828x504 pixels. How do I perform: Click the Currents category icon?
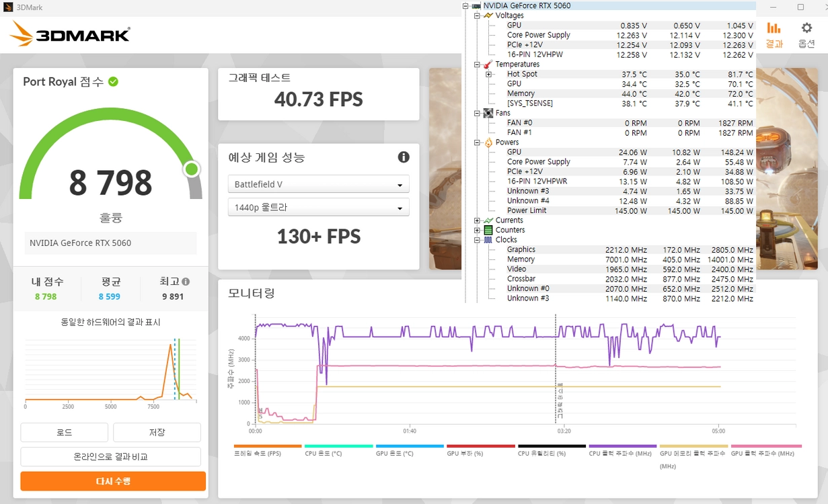click(x=488, y=220)
